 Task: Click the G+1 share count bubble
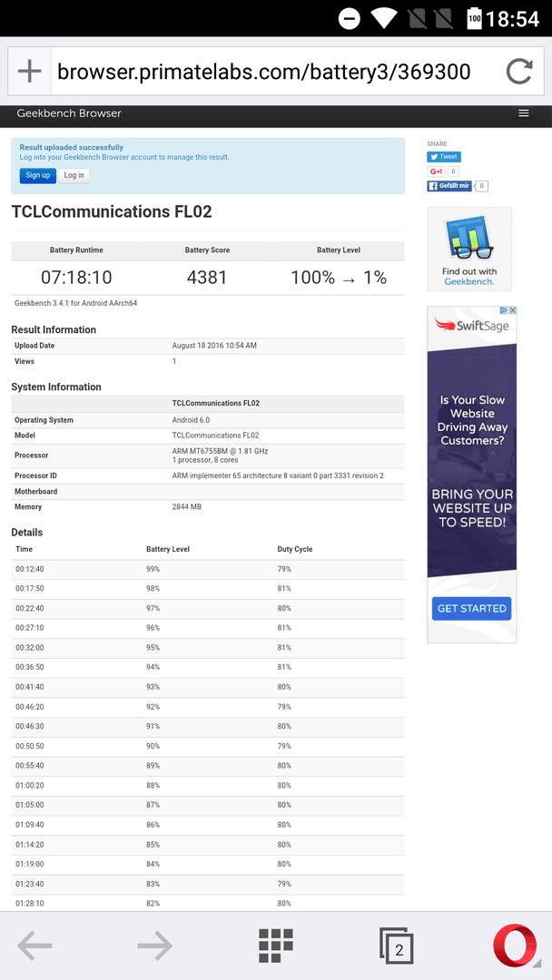(453, 171)
